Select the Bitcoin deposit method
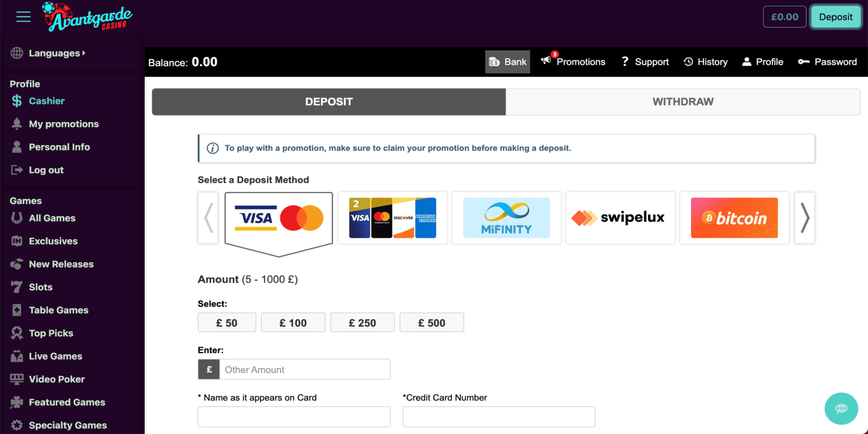 point(734,218)
